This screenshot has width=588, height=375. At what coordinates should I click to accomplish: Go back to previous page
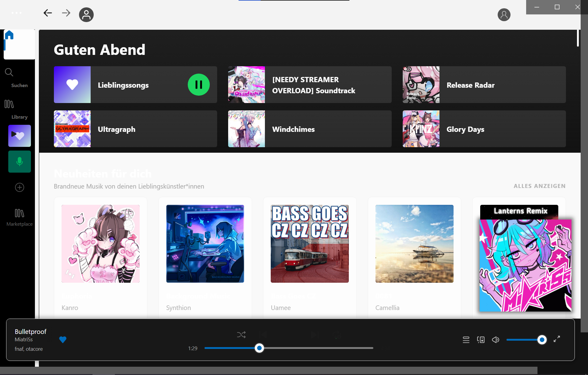click(x=48, y=13)
